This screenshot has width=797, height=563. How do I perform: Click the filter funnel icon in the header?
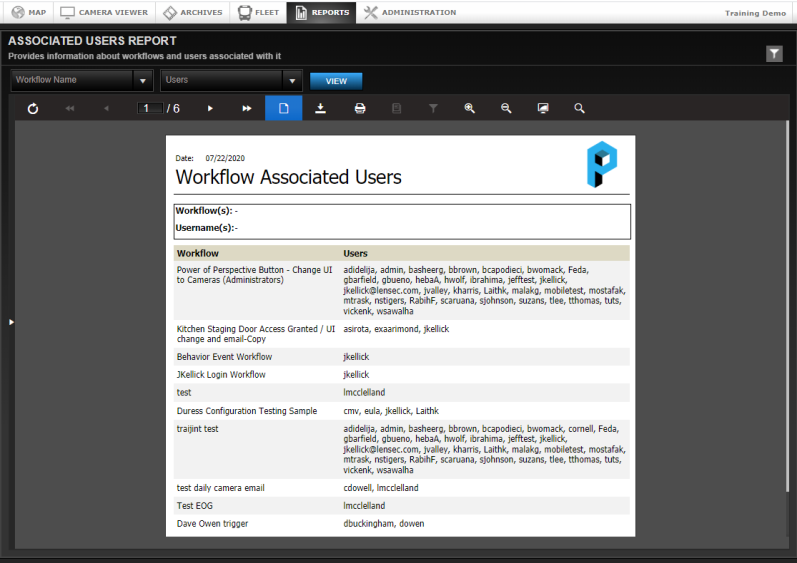774,53
